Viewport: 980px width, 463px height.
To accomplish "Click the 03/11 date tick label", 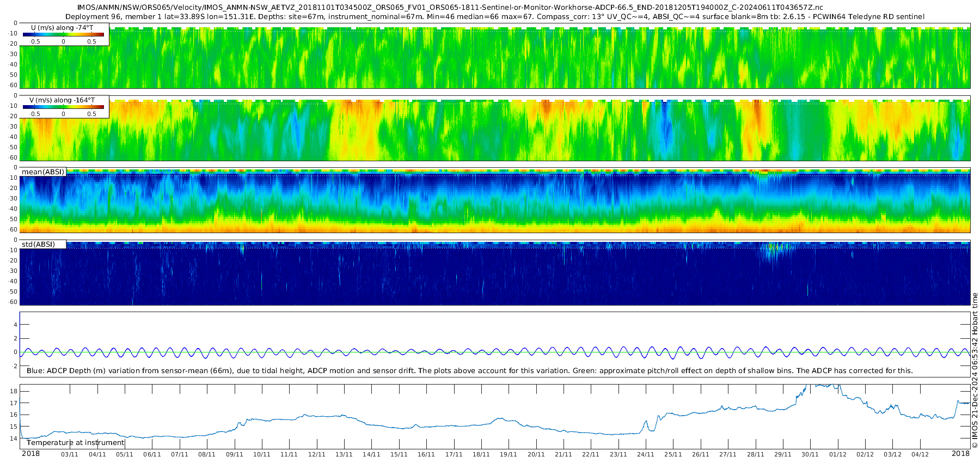I will [x=70, y=454].
